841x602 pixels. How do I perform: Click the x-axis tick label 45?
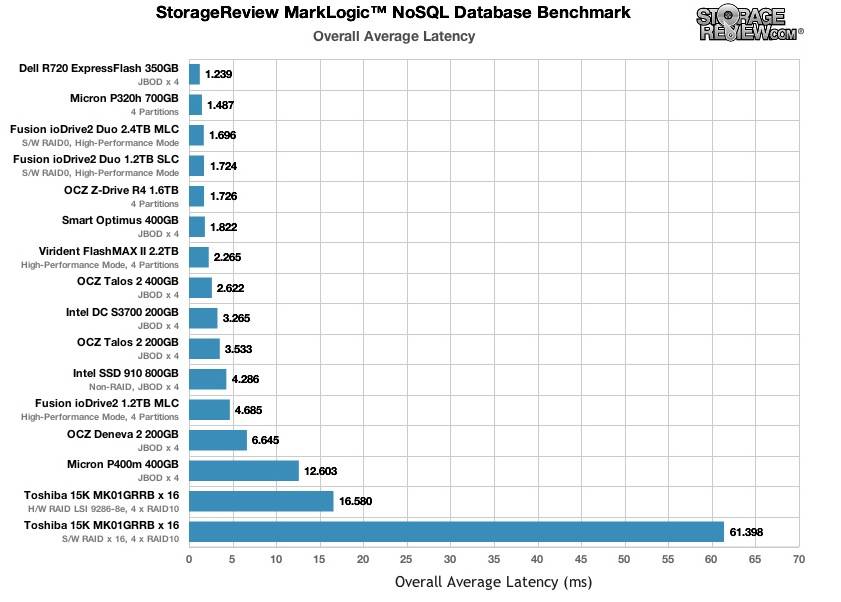581,559
